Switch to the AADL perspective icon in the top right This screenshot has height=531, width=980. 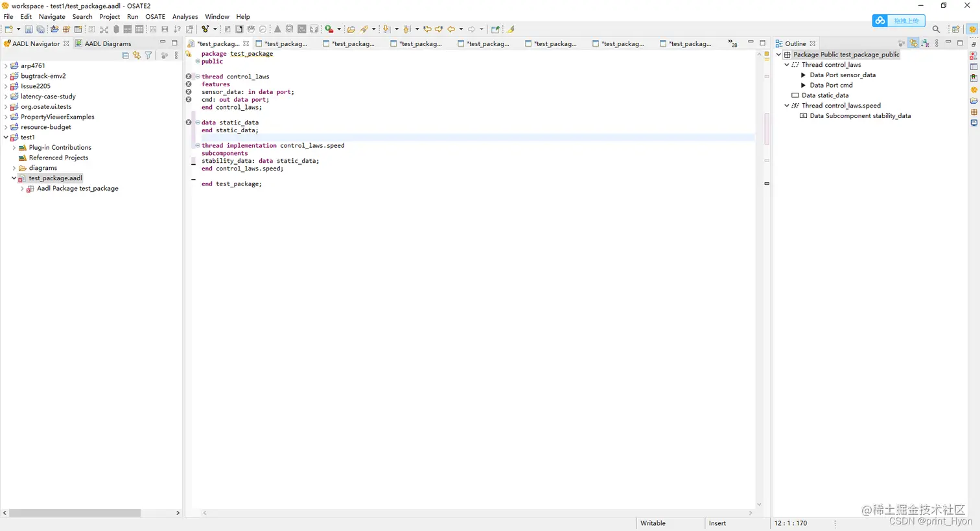972,29
